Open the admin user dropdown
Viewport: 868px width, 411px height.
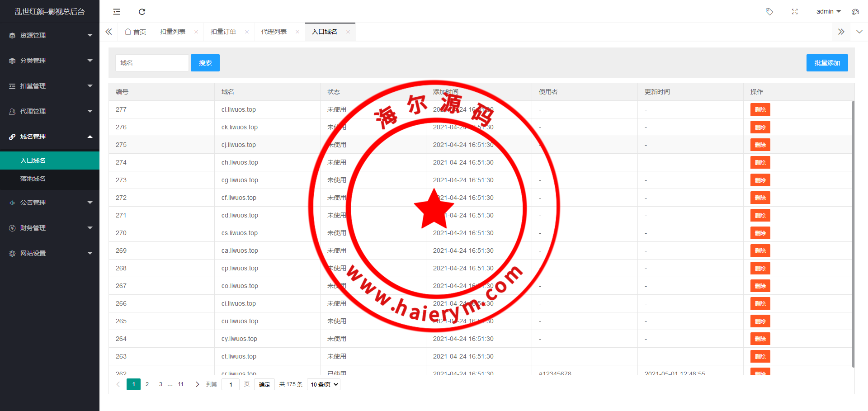[828, 12]
